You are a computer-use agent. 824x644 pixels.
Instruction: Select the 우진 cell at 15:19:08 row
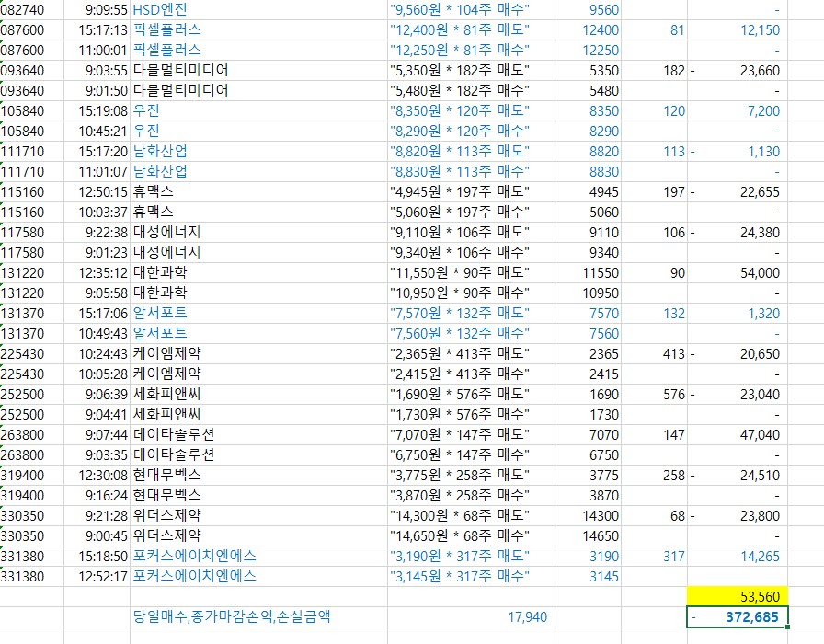258,111
